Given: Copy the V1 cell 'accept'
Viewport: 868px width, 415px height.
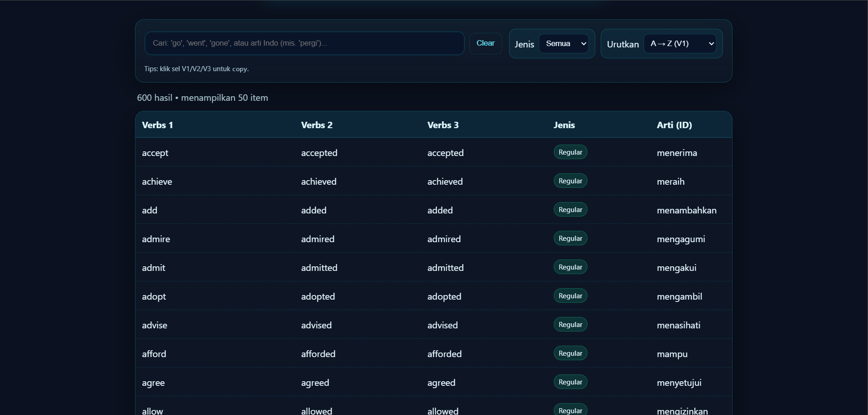Looking at the screenshot, I should (x=155, y=153).
